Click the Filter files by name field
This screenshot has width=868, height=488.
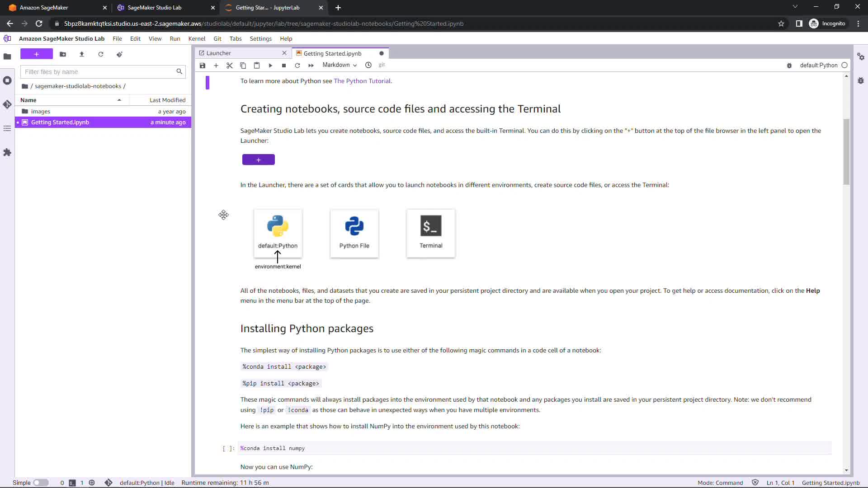point(99,72)
